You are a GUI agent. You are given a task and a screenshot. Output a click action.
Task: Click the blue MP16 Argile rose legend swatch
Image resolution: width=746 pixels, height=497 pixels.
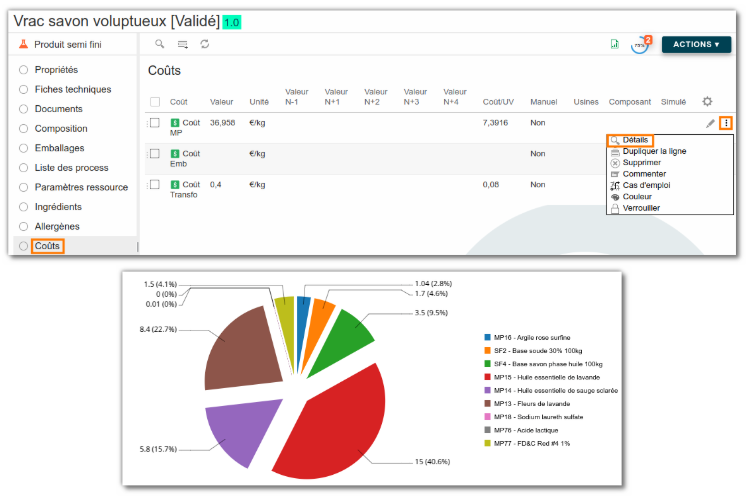pyautogui.click(x=487, y=337)
